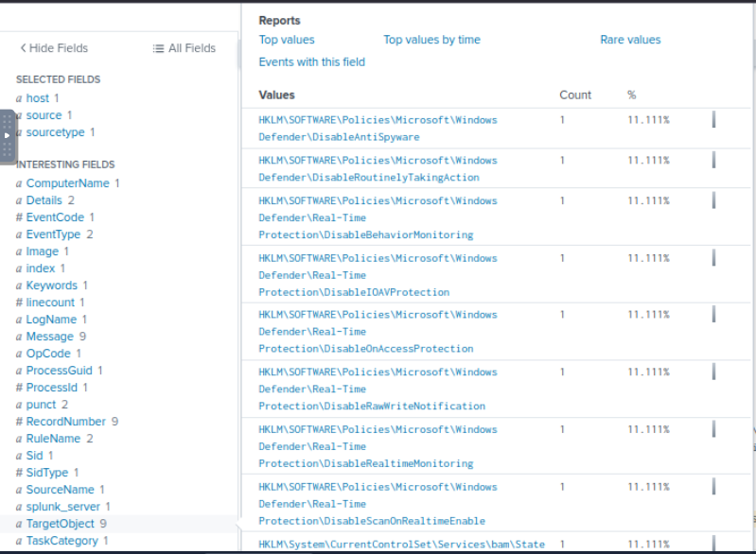The width and height of the screenshot is (756, 554).
Task: Select the bam State services registry value
Action: (x=401, y=545)
